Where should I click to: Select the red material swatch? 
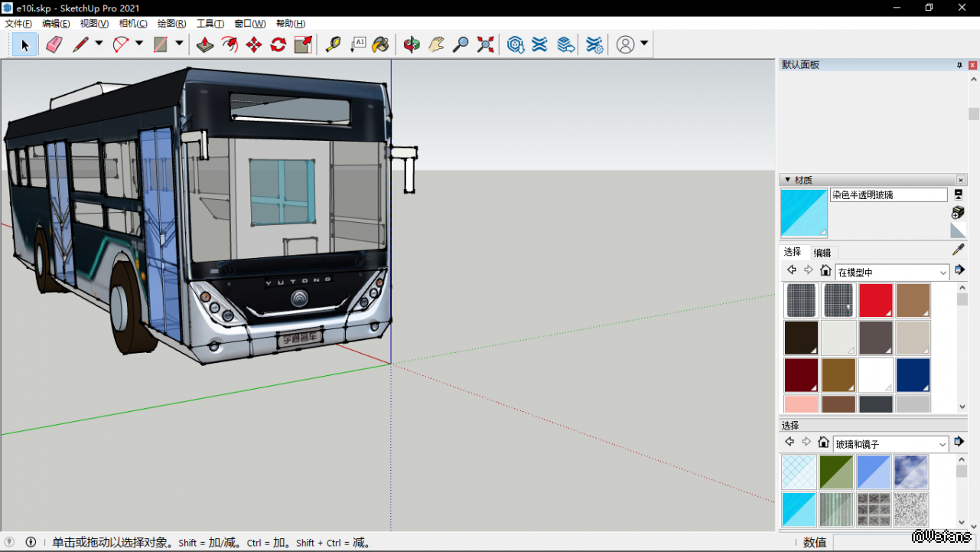coord(875,300)
